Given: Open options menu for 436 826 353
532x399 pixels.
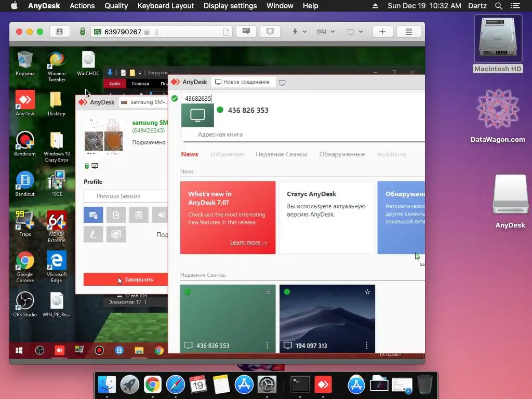Looking at the screenshot, I should pos(268,345).
